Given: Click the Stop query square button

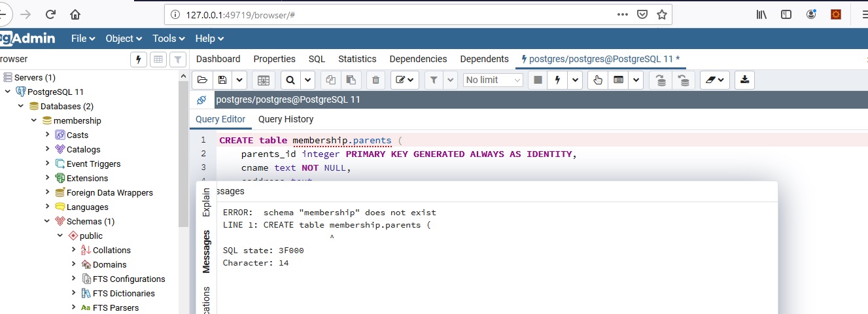Looking at the screenshot, I should coord(538,80).
